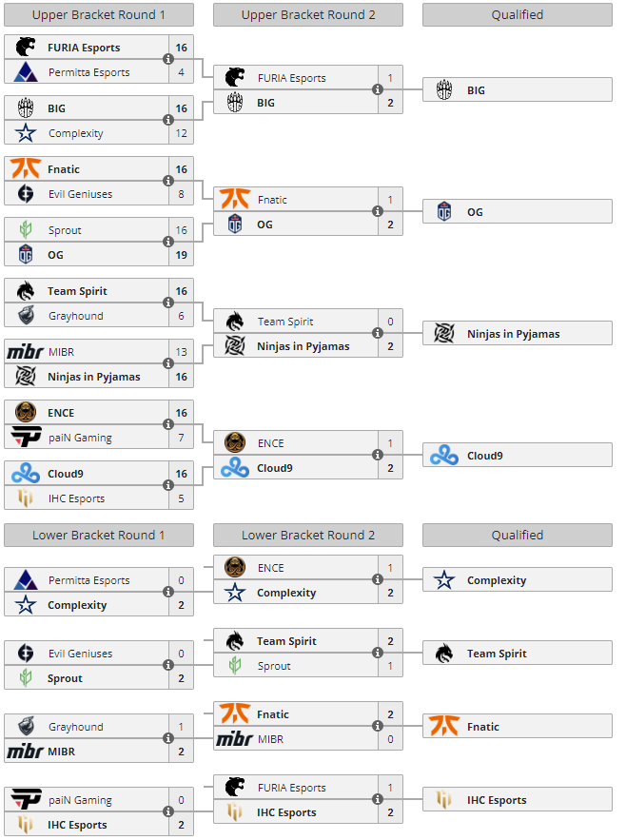
Task: Click IHC Esports logo in the Qualified column
Action: click(444, 800)
